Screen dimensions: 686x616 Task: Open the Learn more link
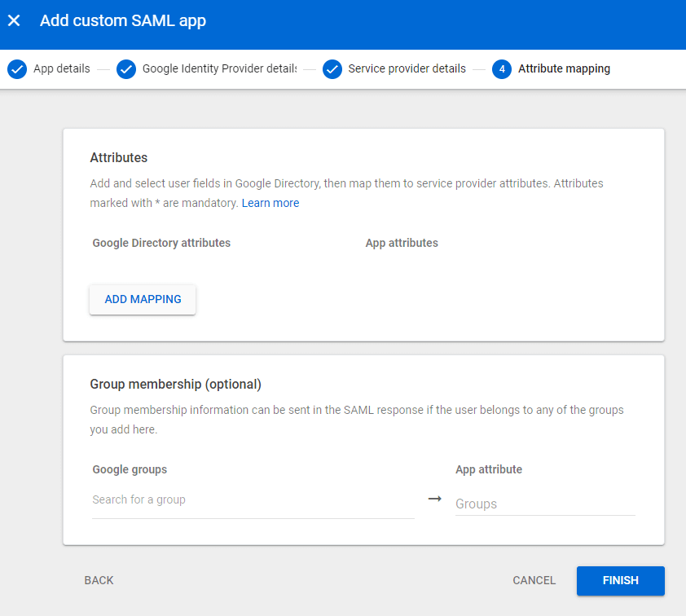point(270,203)
